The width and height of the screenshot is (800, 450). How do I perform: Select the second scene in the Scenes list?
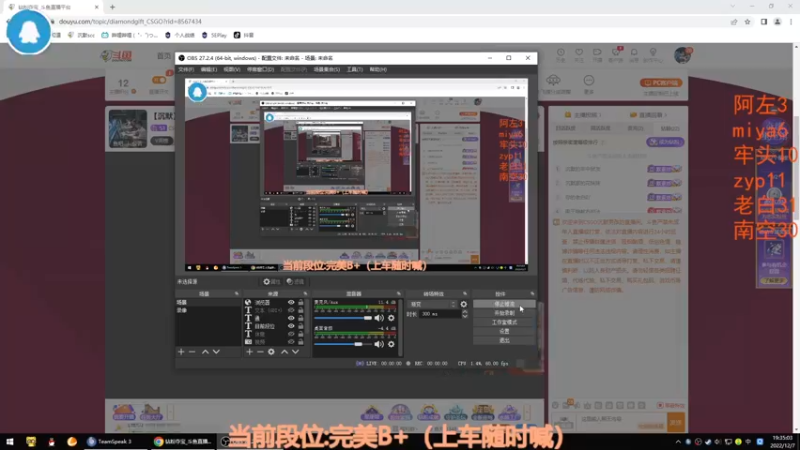[x=208, y=310]
